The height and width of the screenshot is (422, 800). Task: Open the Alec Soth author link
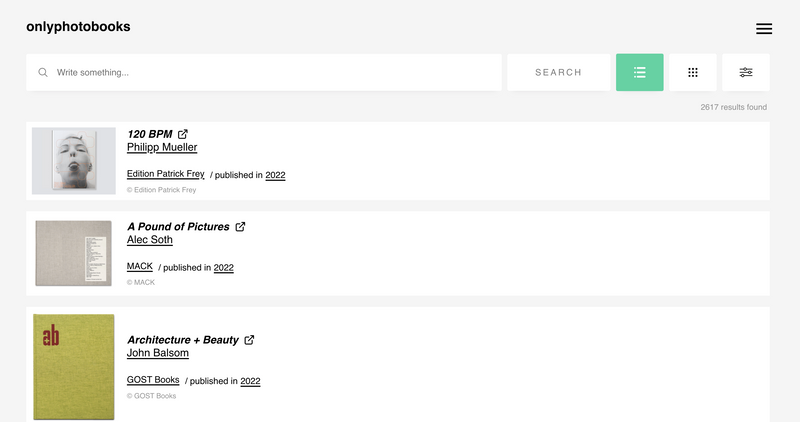(x=149, y=240)
